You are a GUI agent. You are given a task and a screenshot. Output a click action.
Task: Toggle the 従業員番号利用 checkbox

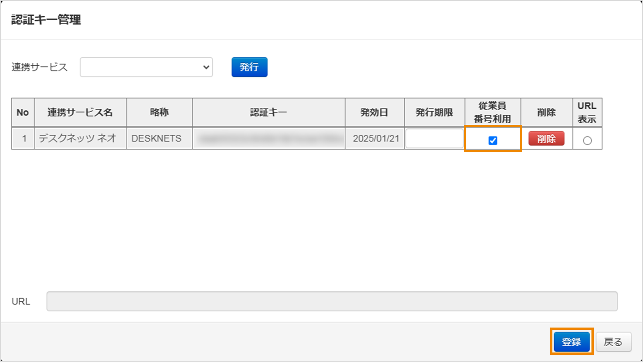493,140
